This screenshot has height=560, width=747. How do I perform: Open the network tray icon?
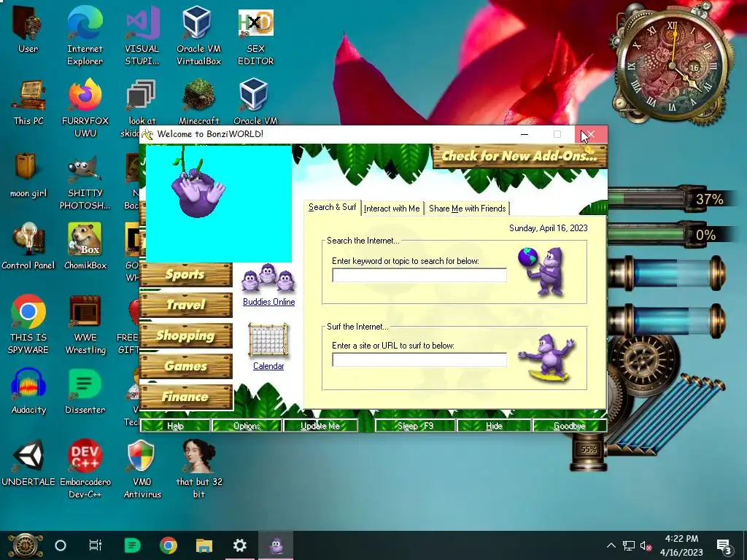click(629, 546)
